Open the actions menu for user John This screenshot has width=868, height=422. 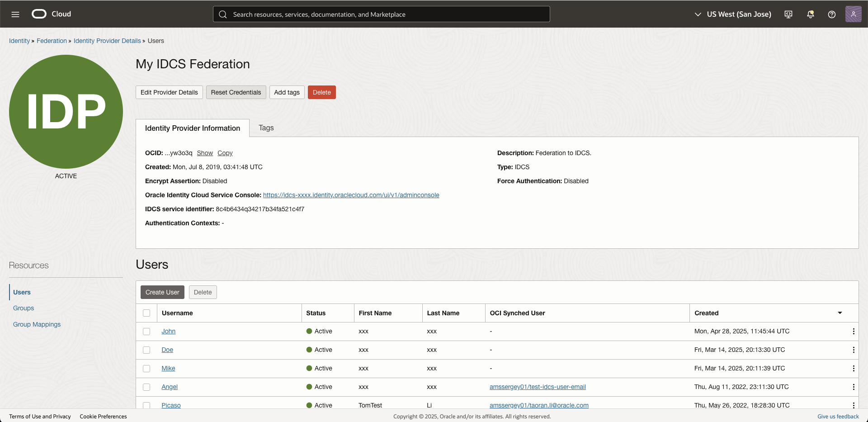pos(854,331)
